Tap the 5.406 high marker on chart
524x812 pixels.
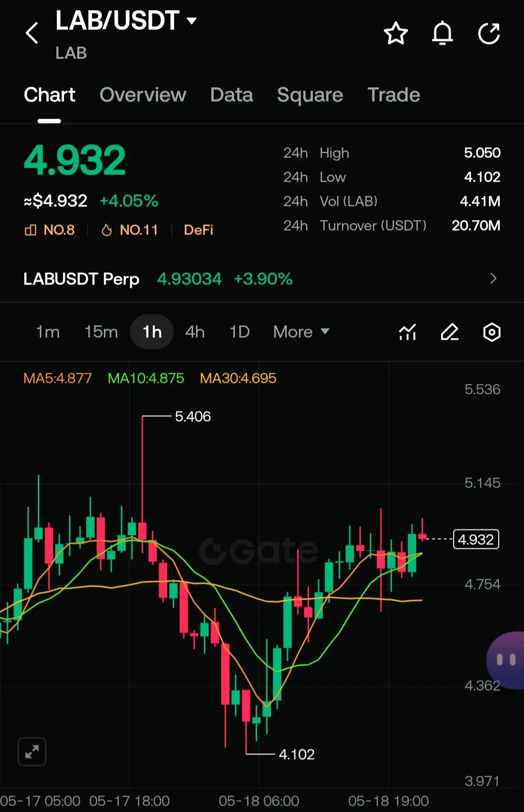tap(193, 416)
